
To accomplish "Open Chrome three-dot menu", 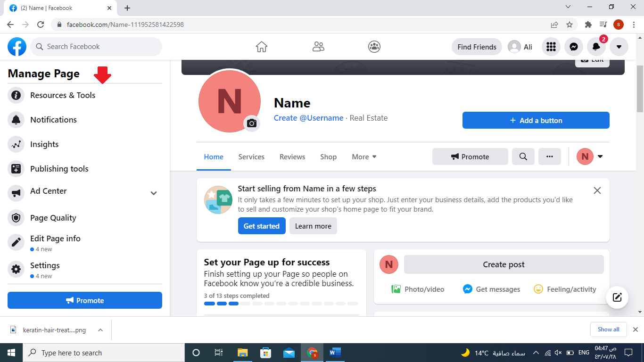I will coord(634,25).
